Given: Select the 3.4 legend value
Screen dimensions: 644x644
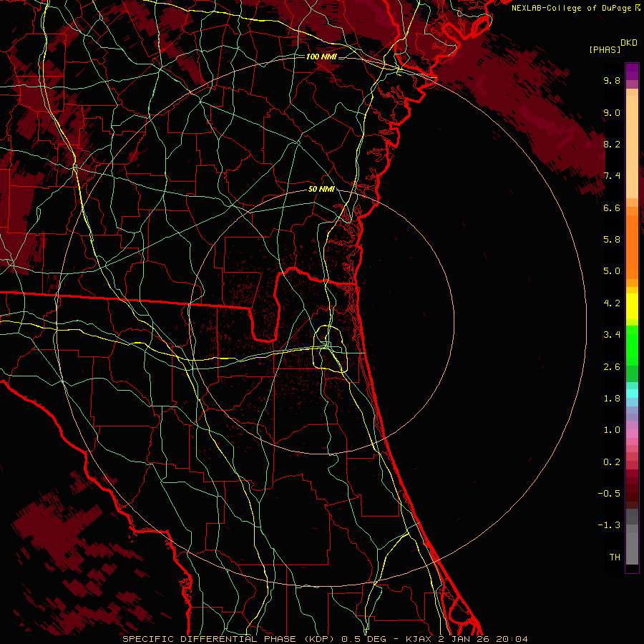Looking at the screenshot, I should coord(612,335).
